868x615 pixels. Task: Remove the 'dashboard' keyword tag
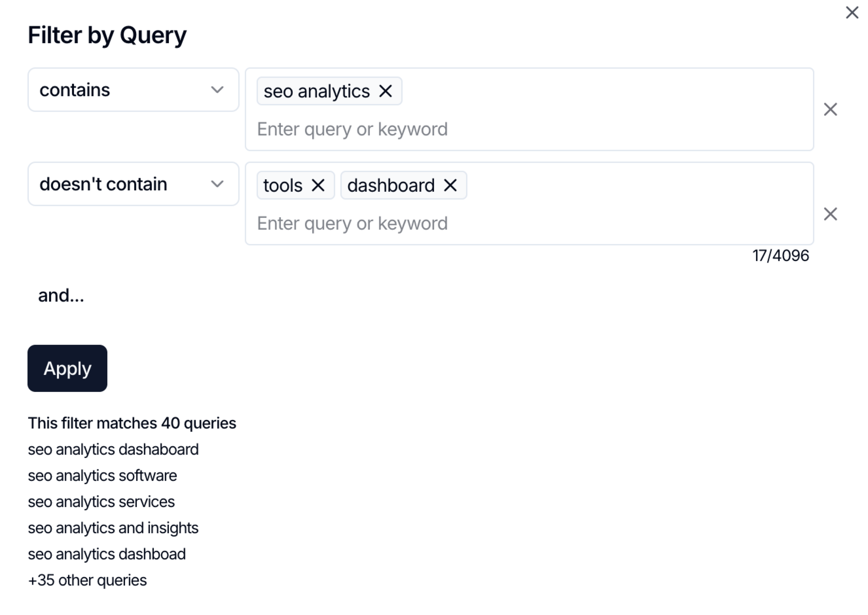tap(450, 185)
